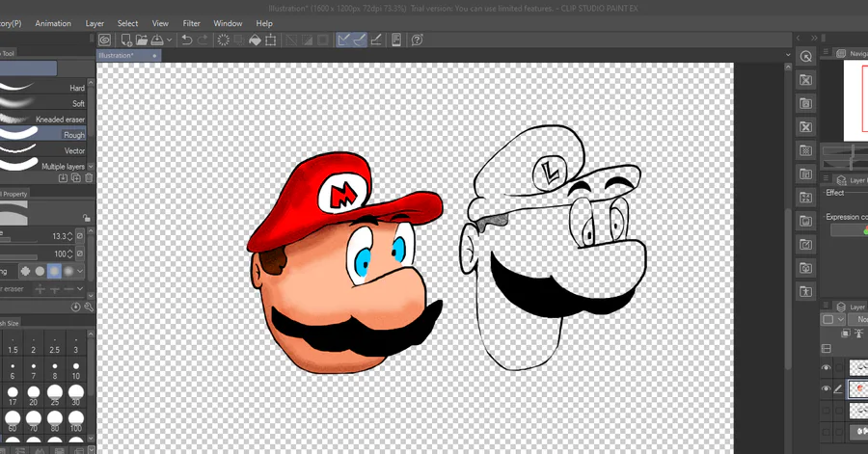This screenshot has height=454, width=868.
Task: Select the strongest anti-aliasing option
Action: [68, 271]
